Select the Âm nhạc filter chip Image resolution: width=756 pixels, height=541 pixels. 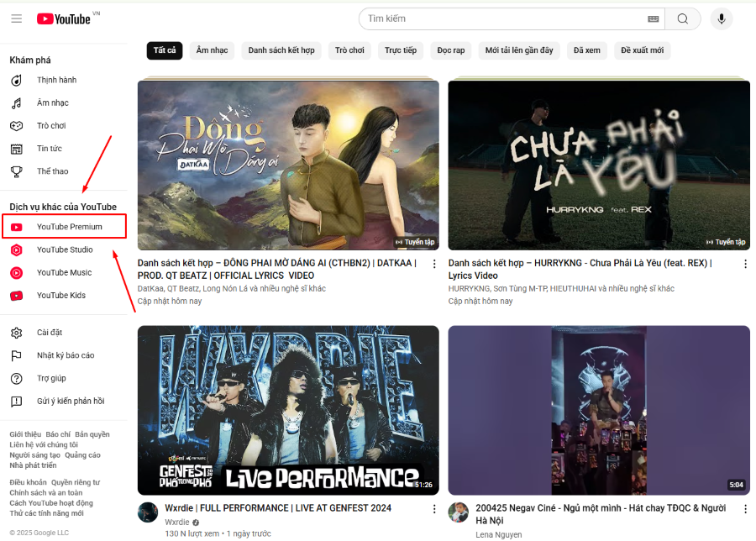tap(212, 50)
